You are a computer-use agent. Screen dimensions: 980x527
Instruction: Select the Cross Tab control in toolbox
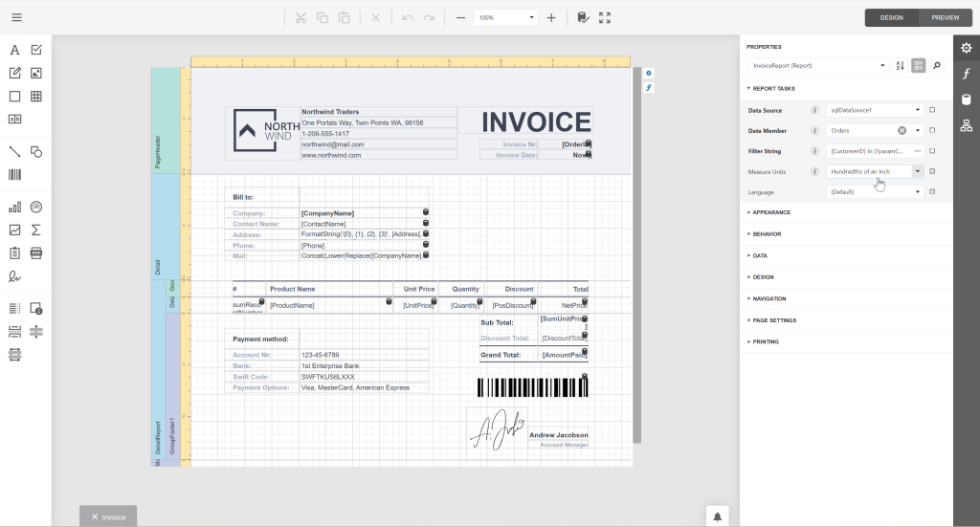pyautogui.click(x=15, y=355)
